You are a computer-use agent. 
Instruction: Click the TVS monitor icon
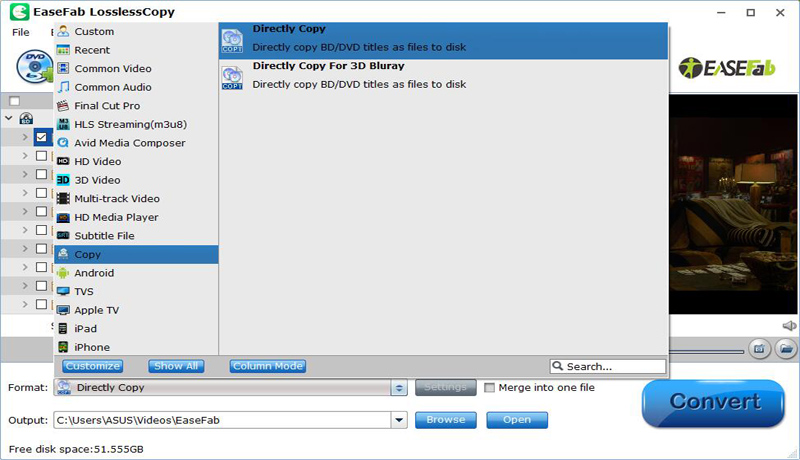click(63, 291)
